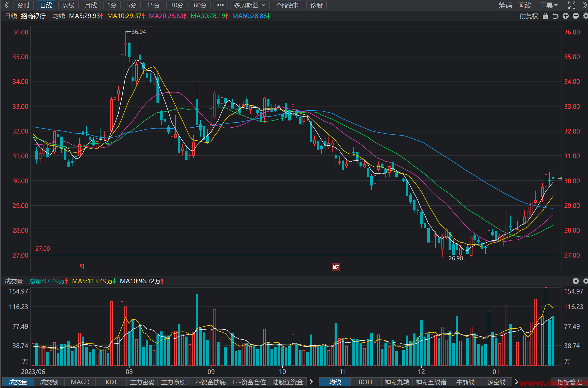The image size is (588, 388).
Task: Open the 多周期图 dropdown
Action: (250, 5)
